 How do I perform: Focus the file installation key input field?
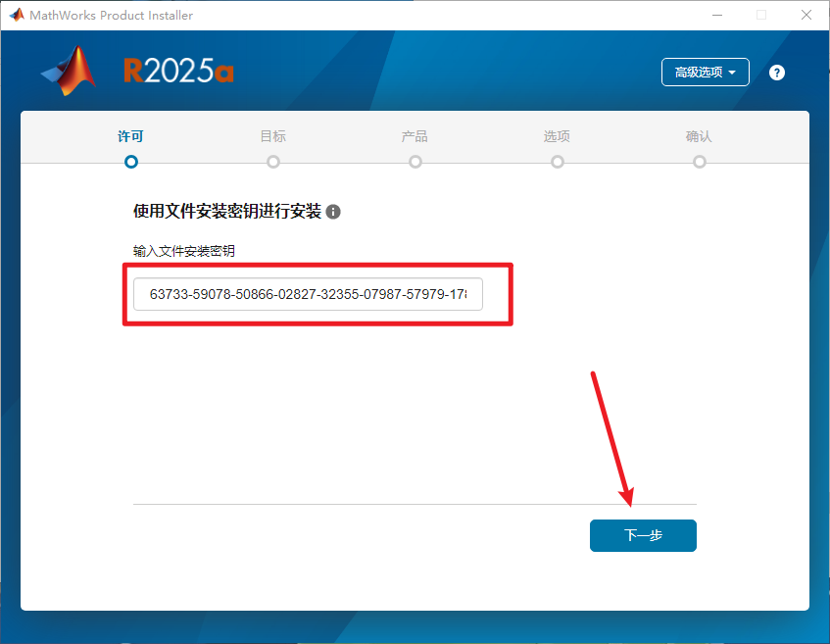tap(308, 294)
